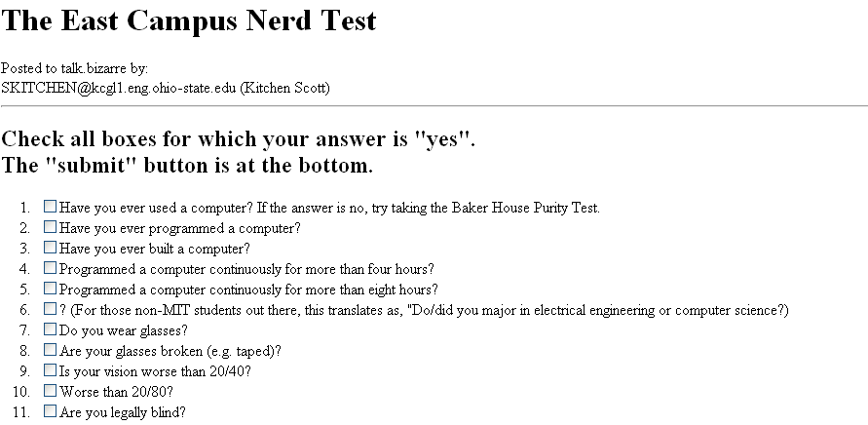Select the 'more than eight hours' programming checkbox

(x=51, y=289)
